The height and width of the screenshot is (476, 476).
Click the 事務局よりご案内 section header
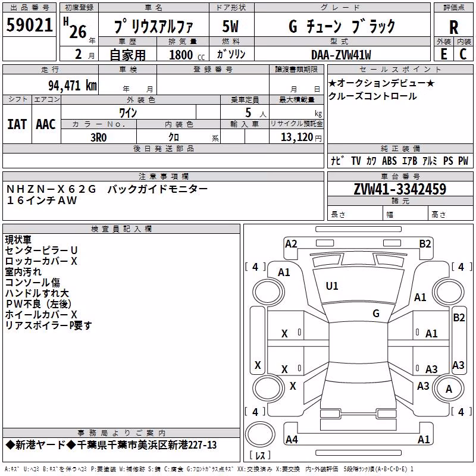(121, 433)
